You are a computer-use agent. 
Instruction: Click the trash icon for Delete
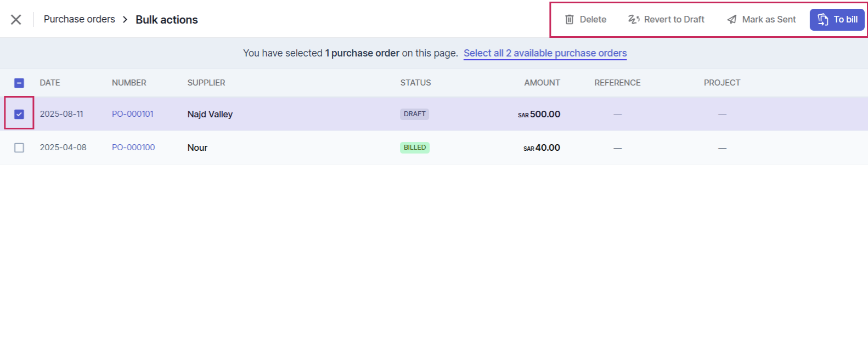[x=570, y=20]
